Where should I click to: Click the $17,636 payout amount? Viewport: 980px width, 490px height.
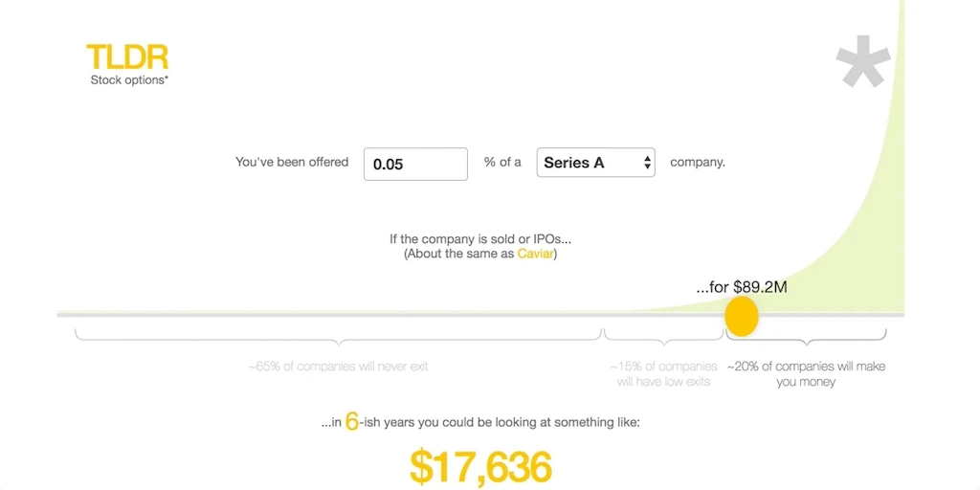[481, 467]
